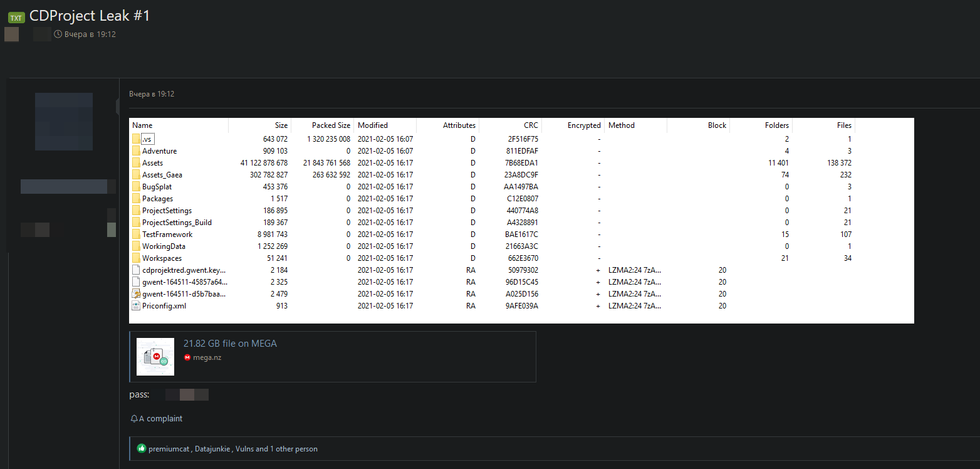Click the green TXT badge by the title
980x469 pixels.
(x=16, y=18)
